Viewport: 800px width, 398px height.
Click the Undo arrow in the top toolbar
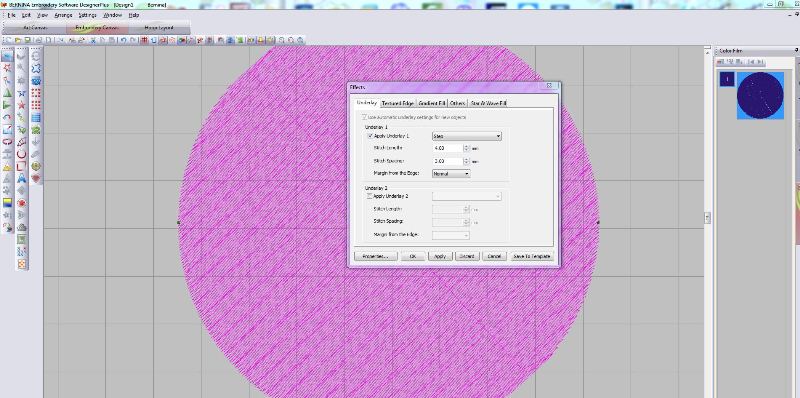point(123,40)
